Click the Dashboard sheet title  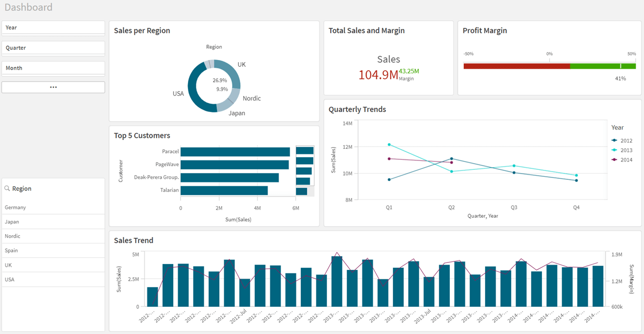(29, 7)
